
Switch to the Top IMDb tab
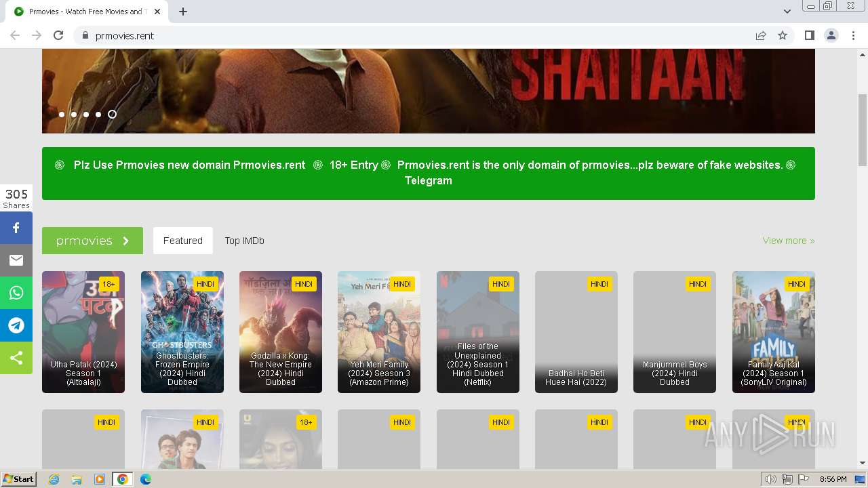tap(245, 241)
